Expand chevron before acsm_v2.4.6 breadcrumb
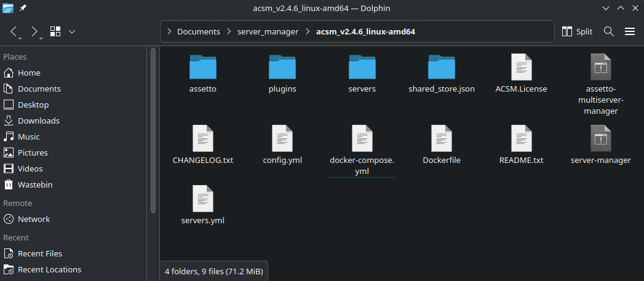644x281 pixels. pos(307,31)
